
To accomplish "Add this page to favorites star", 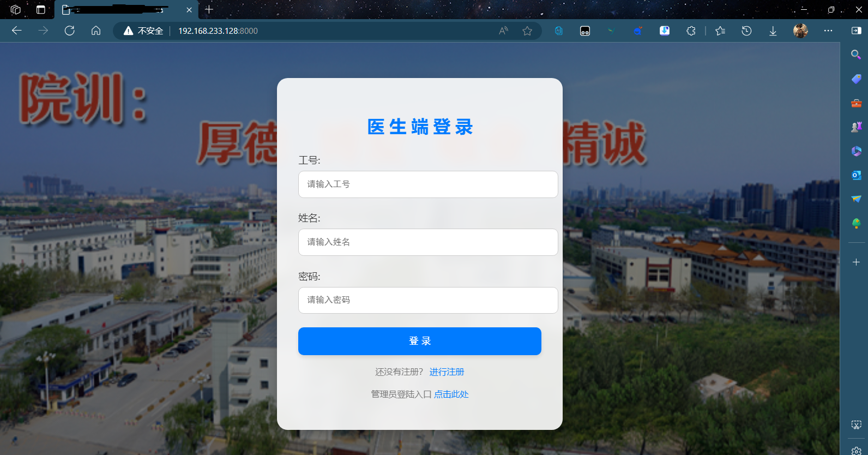I will (x=527, y=31).
